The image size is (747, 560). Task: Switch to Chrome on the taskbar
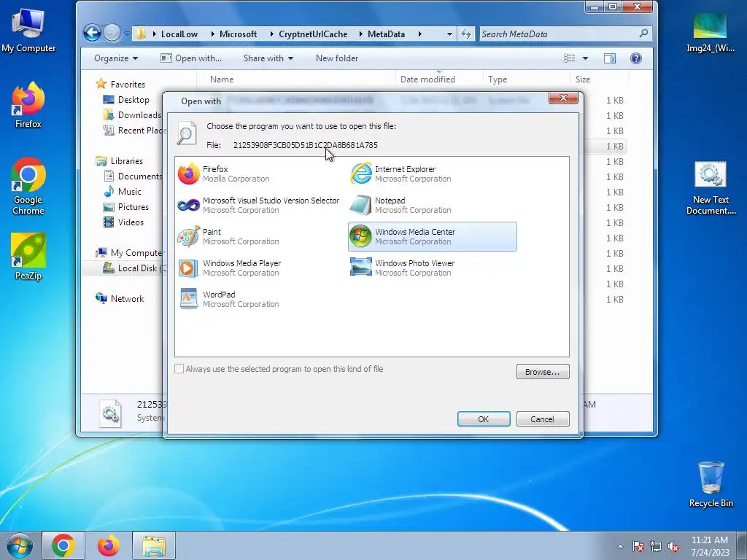click(63, 545)
